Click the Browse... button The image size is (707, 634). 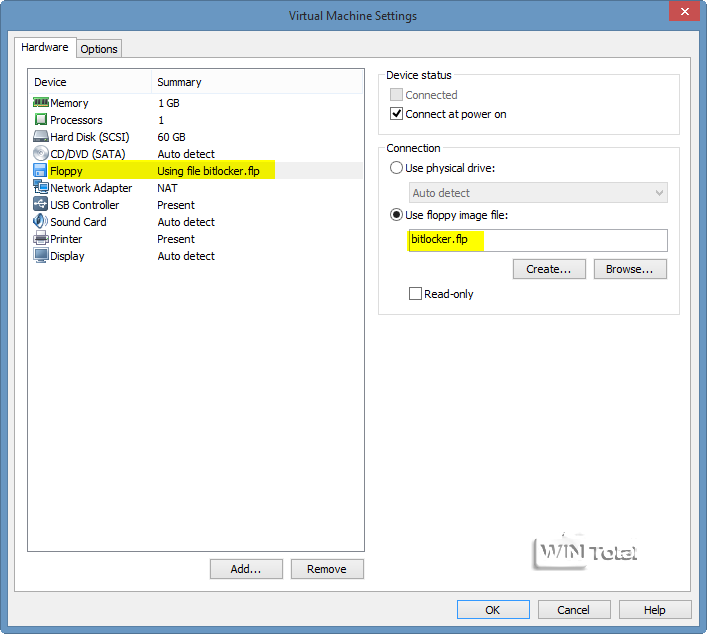(630, 269)
